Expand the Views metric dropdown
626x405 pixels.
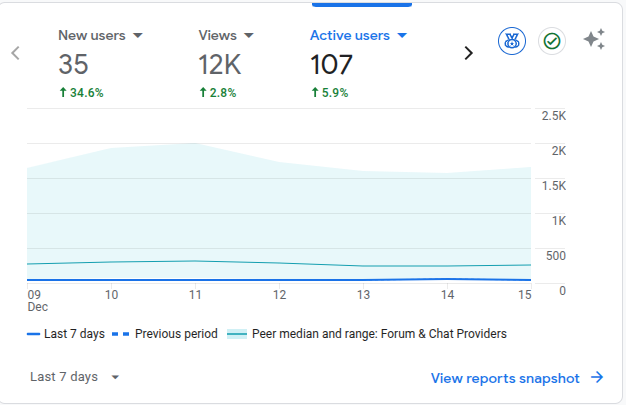[x=249, y=36]
